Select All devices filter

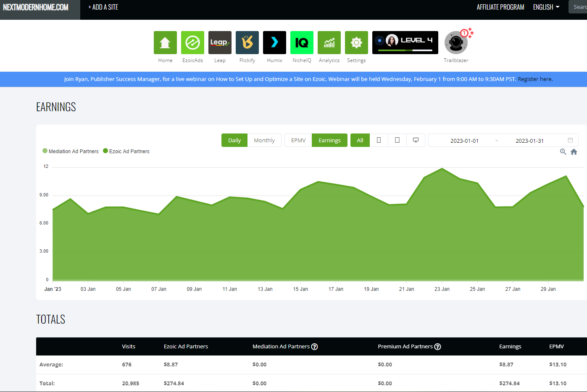tap(360, 140)
